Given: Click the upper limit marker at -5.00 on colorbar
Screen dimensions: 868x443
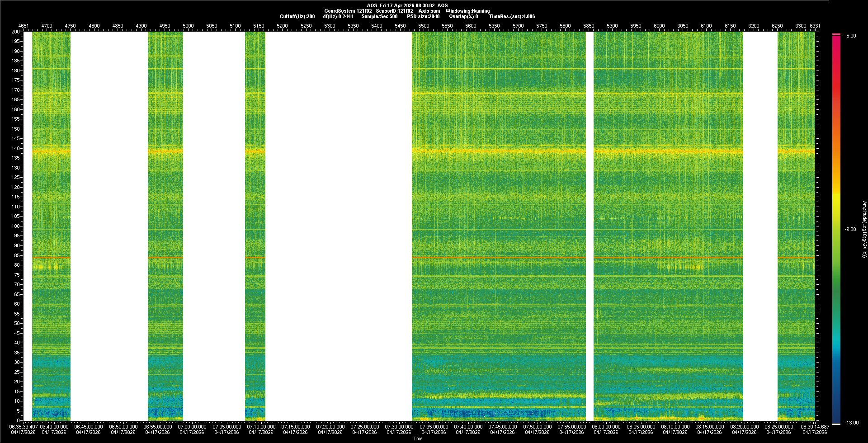Looking at the screenshot, I should [836, 34].
